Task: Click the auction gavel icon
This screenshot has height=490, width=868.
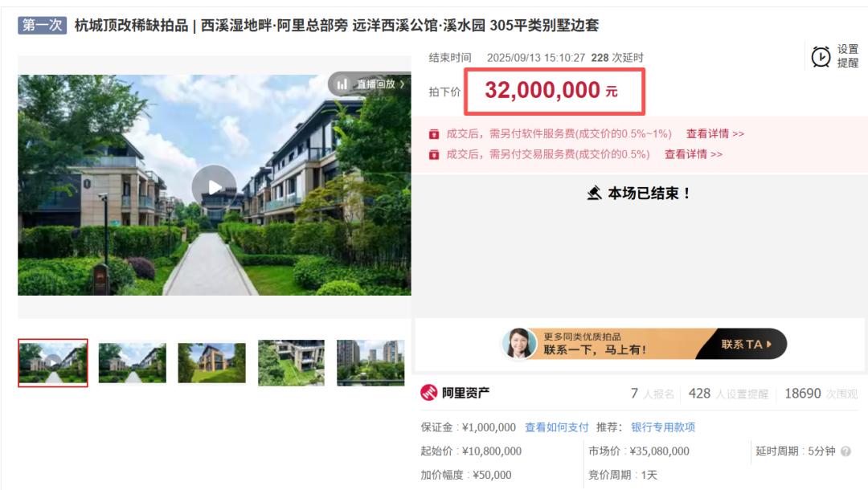Action: (594, 193)
